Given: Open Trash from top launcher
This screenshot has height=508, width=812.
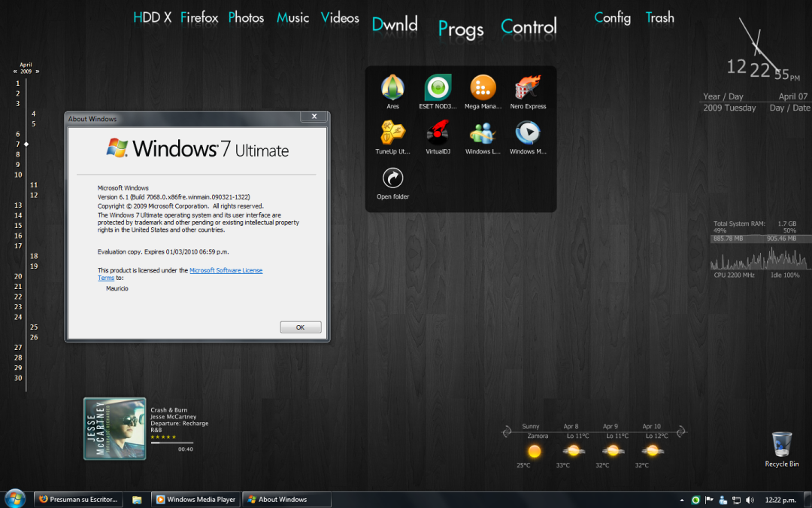Looking at the screenshot, I should tap(660, 17).
